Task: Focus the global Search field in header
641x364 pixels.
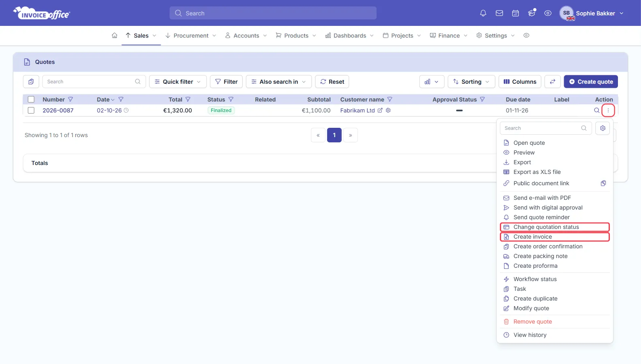Action: pos(273,13)
